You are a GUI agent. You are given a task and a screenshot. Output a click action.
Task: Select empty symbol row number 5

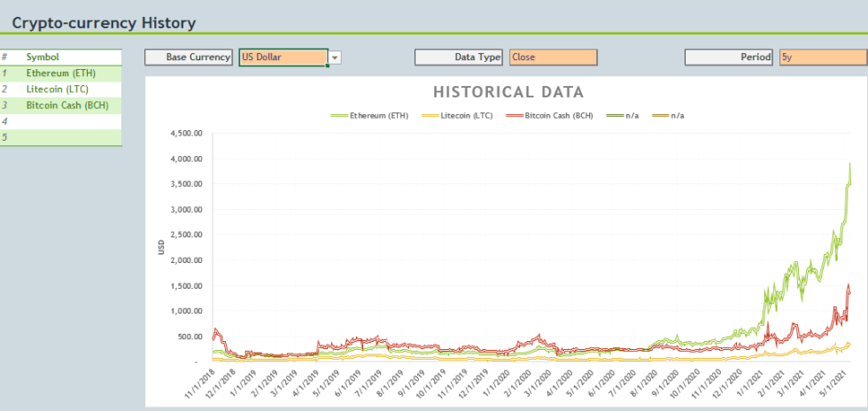click(61, 137)
